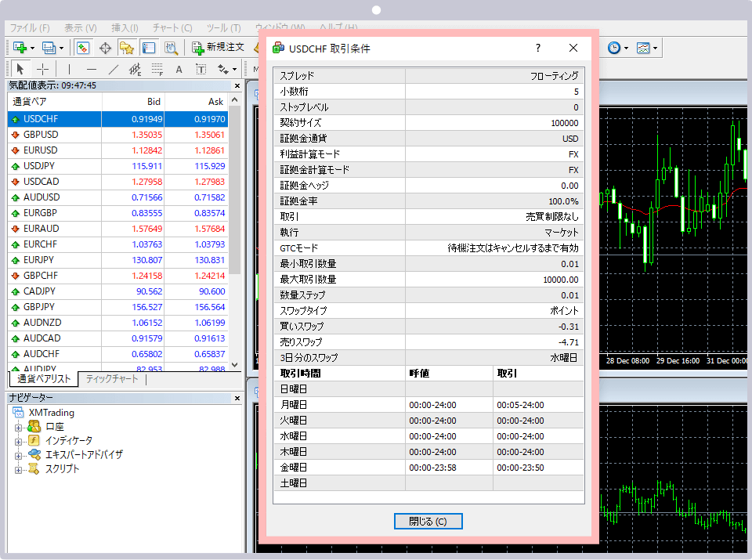Click the 閉じる (C) button

point(428,522)
